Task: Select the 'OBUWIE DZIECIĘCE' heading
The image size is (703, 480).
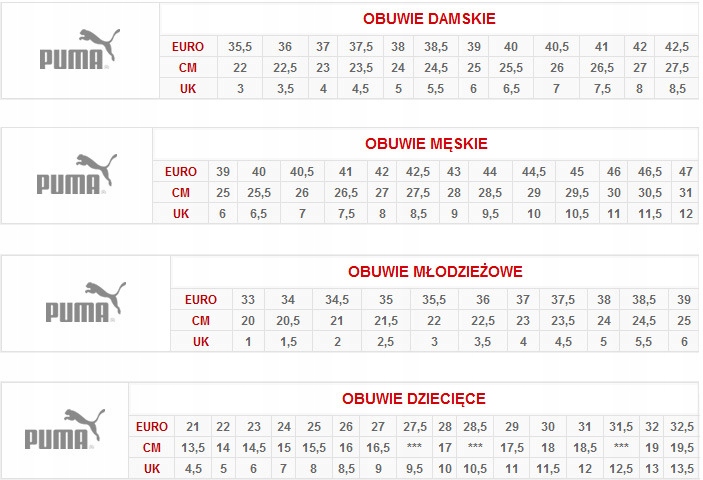Action: [413, 399]
